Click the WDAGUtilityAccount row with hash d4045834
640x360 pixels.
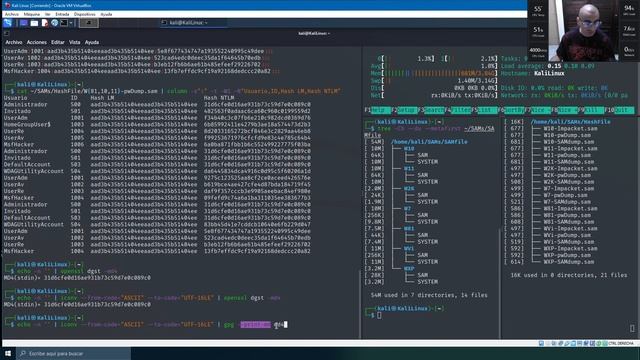[157, 171]
